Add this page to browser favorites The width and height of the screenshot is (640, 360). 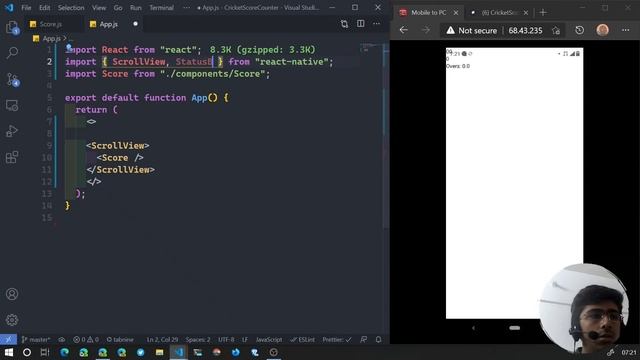556,31
